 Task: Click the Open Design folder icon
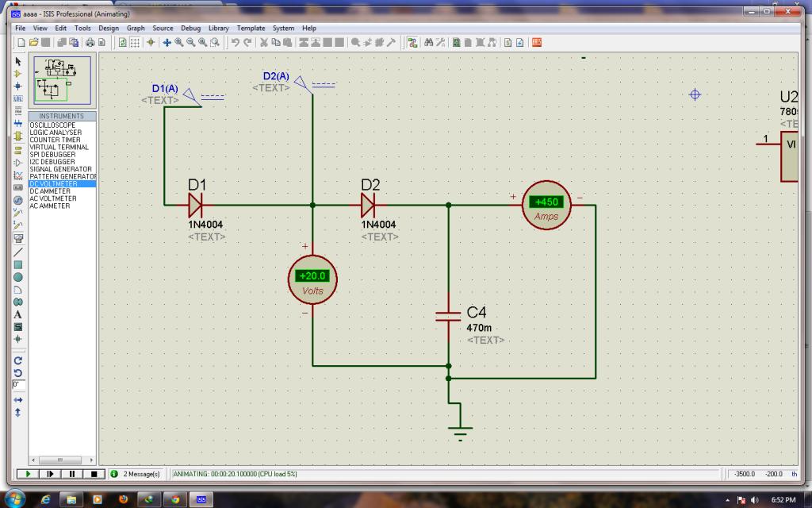pyautogui.click(x=33, y=42)
